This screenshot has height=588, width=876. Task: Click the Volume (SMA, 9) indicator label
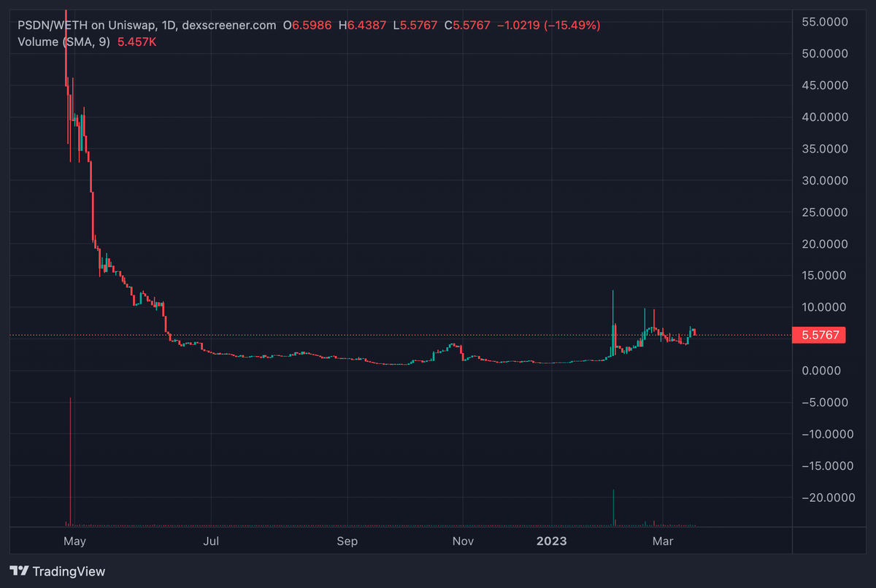[x=64, y=42]
